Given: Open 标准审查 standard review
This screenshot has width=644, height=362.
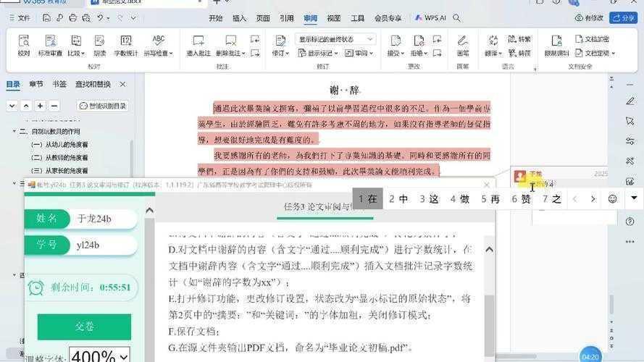Looking at the screenshot, I should (x=50, y=45).
